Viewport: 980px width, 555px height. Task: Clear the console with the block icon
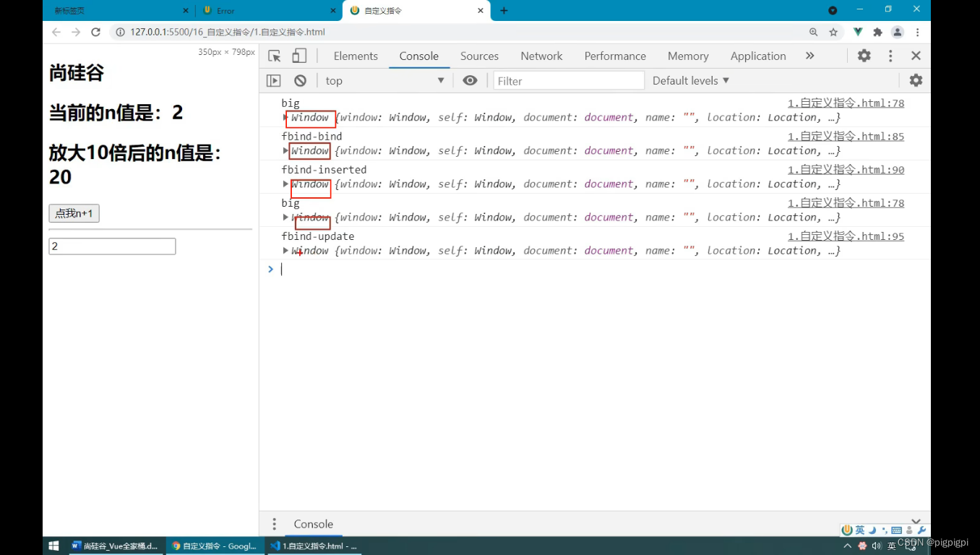tap(300, 81)
